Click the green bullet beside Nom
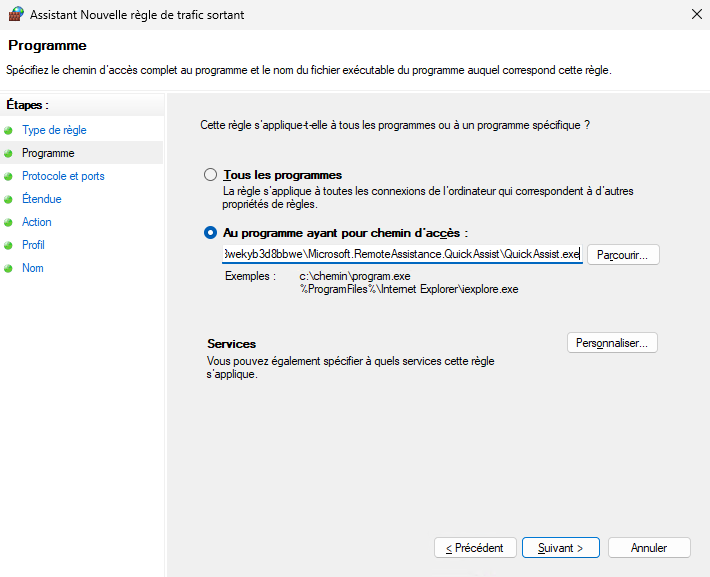This screenshot has height=577, width=710. (x=9, y=269)
